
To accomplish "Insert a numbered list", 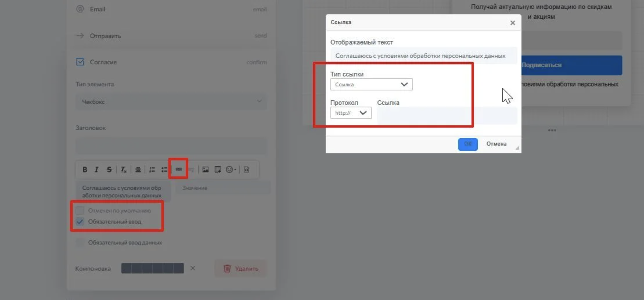I will (152, 169).
